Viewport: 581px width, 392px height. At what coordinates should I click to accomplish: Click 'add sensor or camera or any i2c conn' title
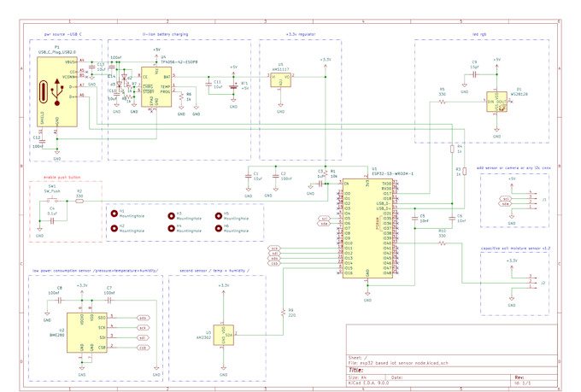514,168
